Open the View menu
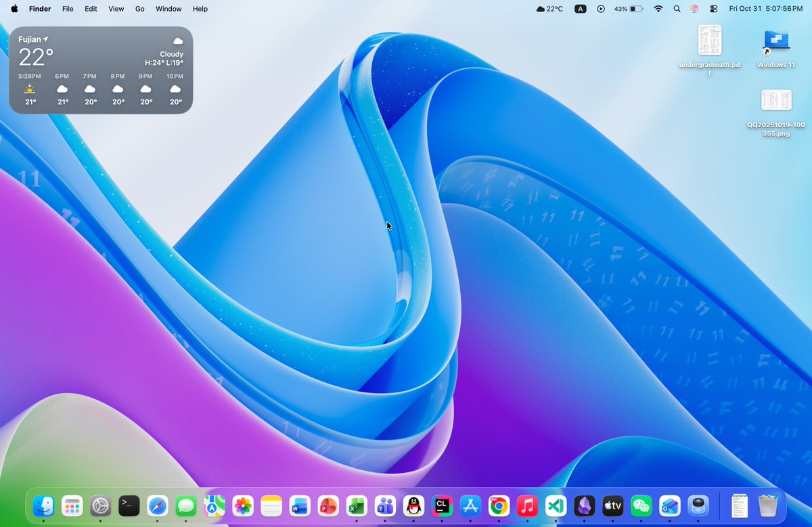812x527 pixels. point(116,9)
